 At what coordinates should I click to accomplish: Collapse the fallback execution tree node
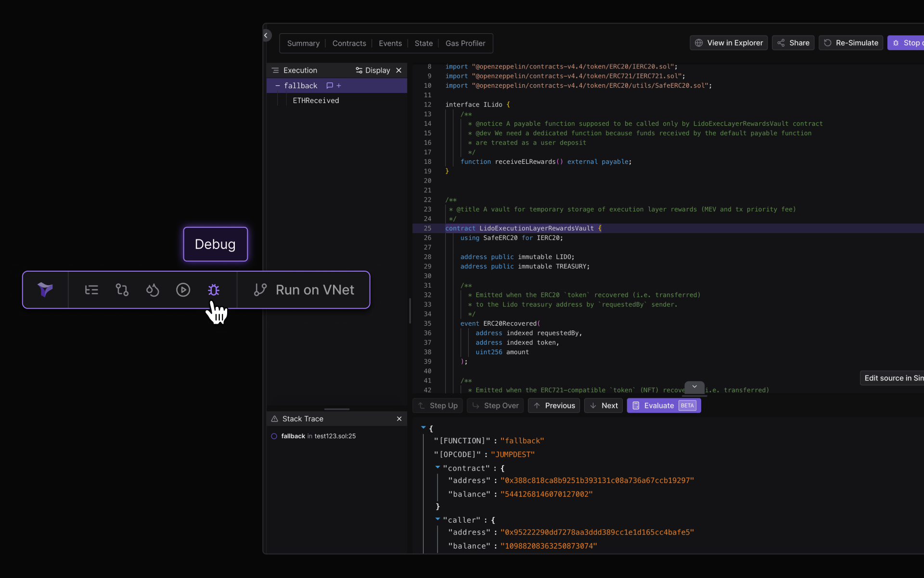pyautogui.click(x=277, y=86)
